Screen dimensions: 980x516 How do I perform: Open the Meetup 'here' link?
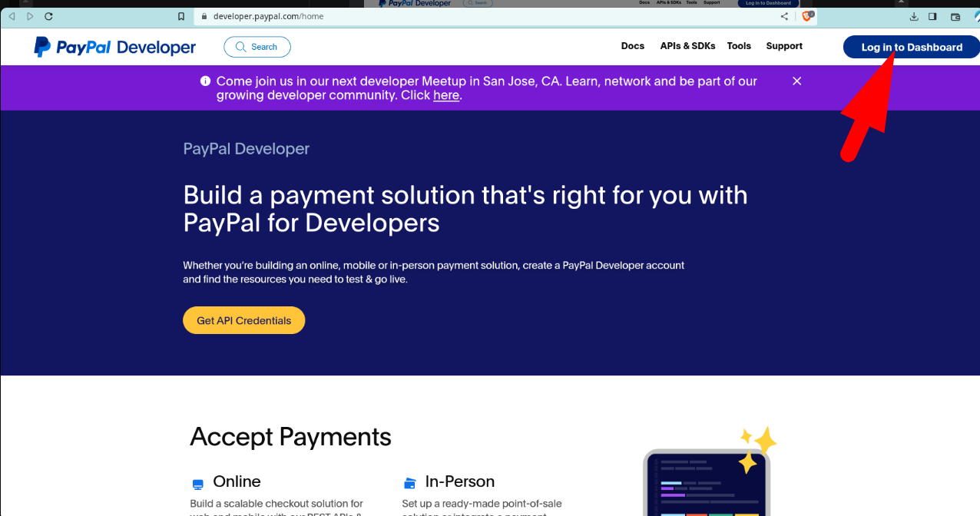pos(445,95)
